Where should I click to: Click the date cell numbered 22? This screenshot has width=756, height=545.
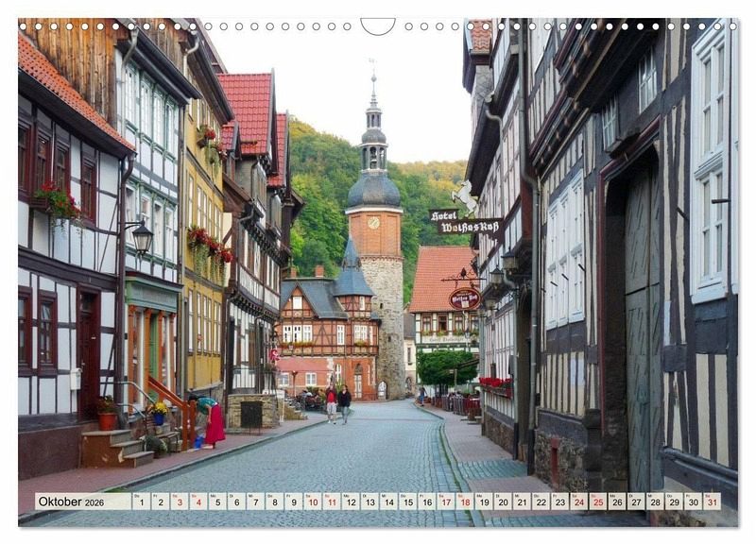541,502
